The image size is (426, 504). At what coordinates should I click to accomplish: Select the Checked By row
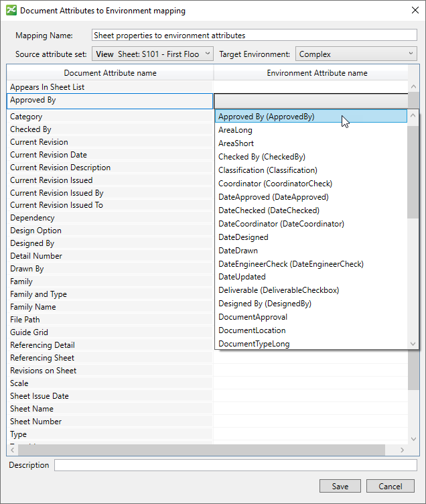pos(110,129)
